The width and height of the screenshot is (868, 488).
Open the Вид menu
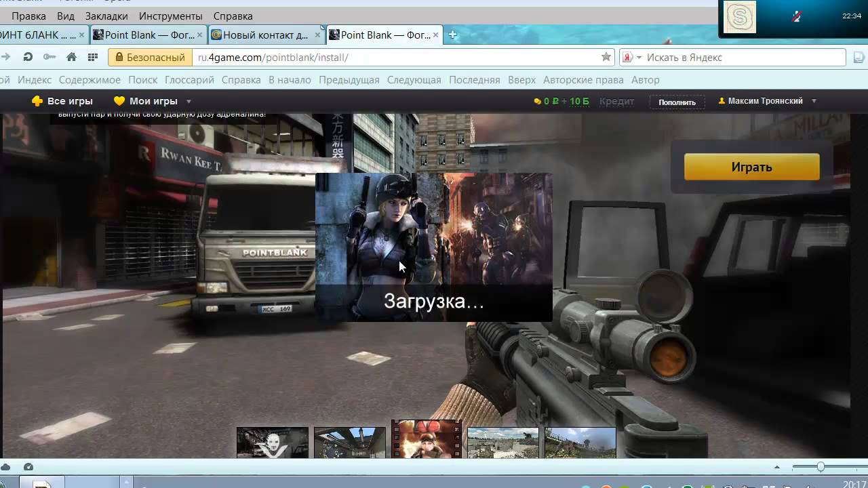66,16
